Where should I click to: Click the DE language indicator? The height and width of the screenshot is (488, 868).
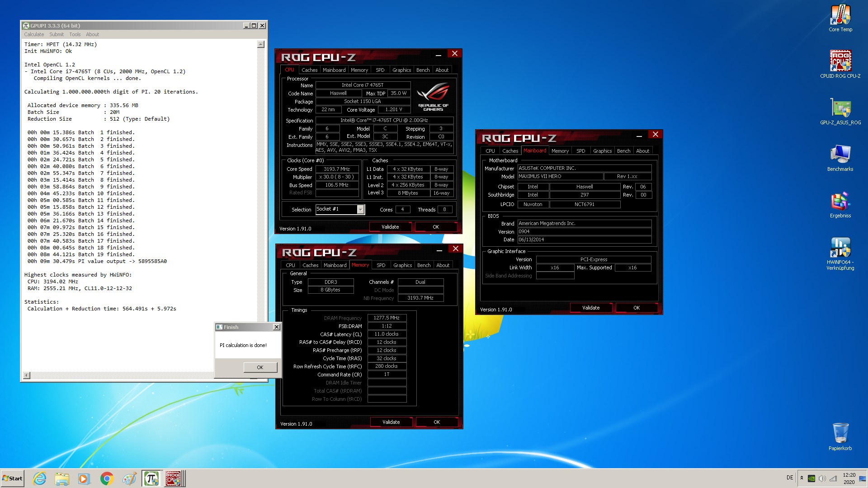point(790,478)
